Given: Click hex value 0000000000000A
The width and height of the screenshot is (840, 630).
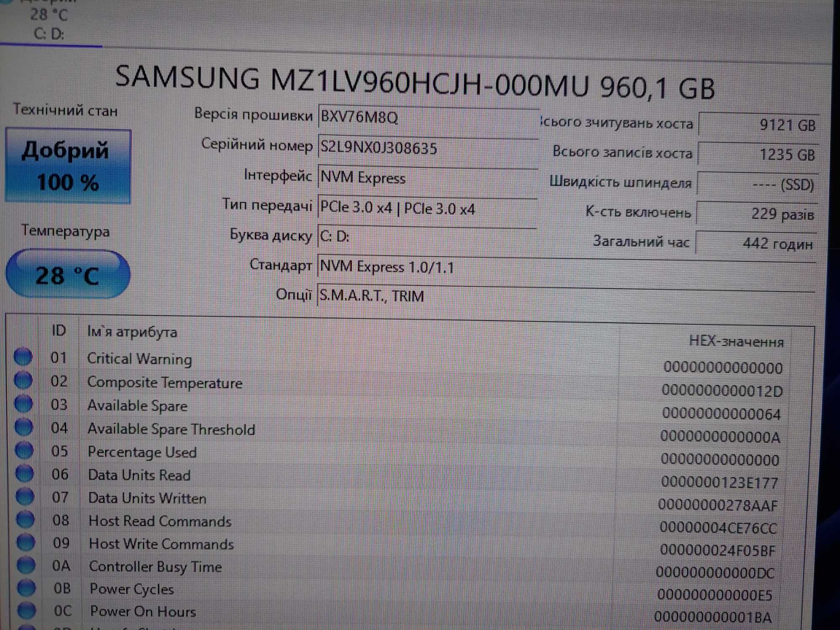Looking at the screenshot, I should 720,437.
